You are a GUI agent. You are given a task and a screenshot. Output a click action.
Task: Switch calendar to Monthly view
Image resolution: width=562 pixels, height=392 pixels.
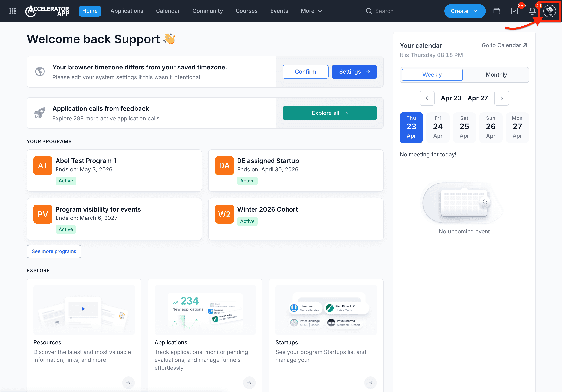tap(496, 75)
